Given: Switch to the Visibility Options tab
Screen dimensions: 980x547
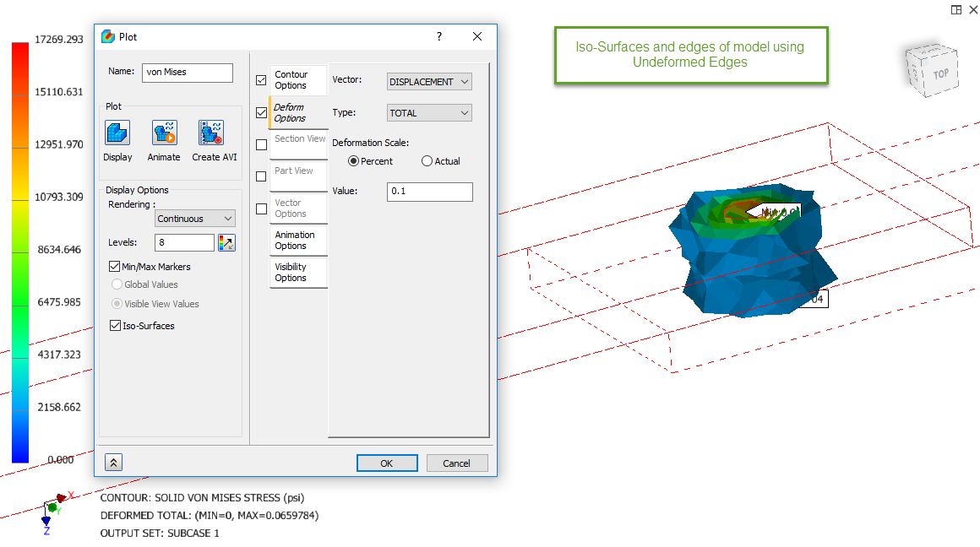Looking at the screenshot, I should pyautogui.click(x=298, y=272).
